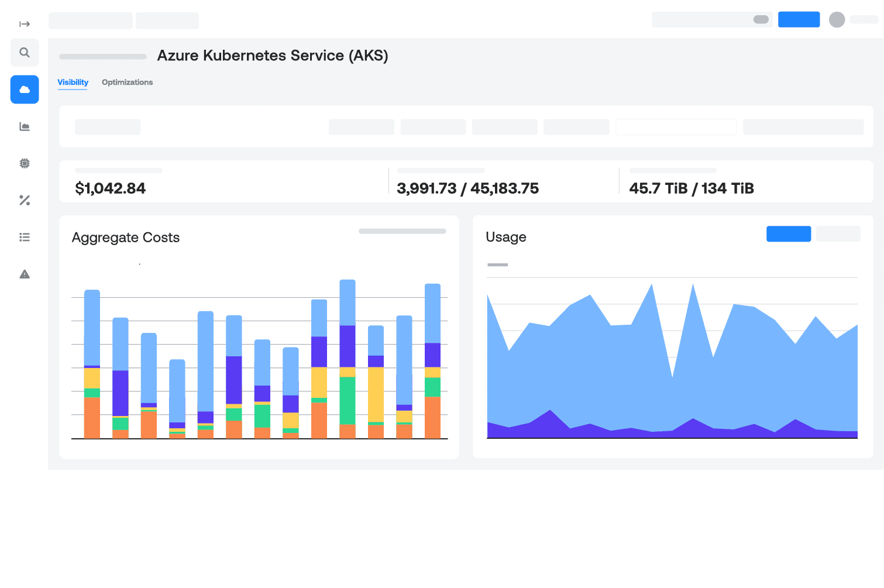This screenshot has width=884, height=588.
Task: Open the dropdown above the Aggregate Costs chart
Action: pos(402,231)
